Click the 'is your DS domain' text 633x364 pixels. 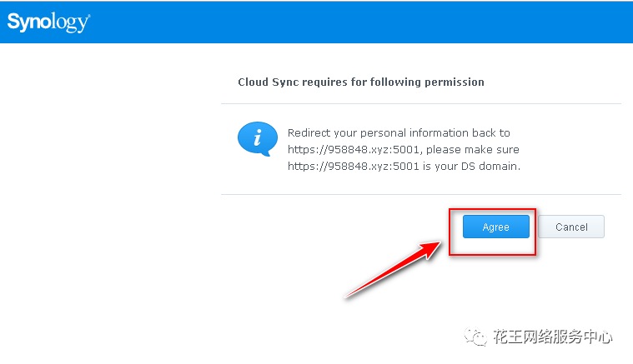tap(471, 166)
